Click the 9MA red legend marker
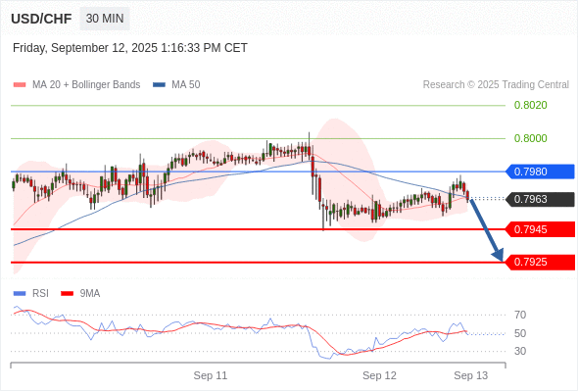The height and width of the screenshot is (392, 578). (x=67, y=294)
